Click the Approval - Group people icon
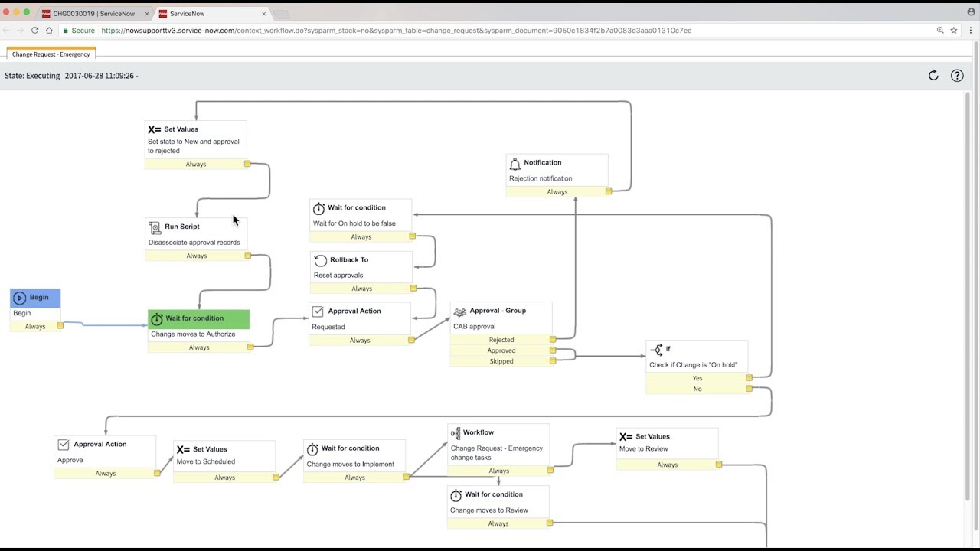The height and width of the screenshot is (551, 980). (x=459, y=311)
